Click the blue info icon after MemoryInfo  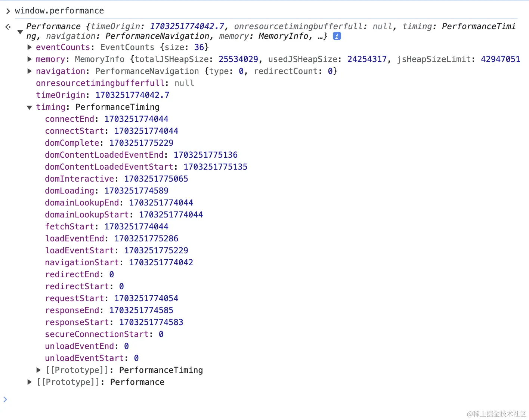click(337, 36)
